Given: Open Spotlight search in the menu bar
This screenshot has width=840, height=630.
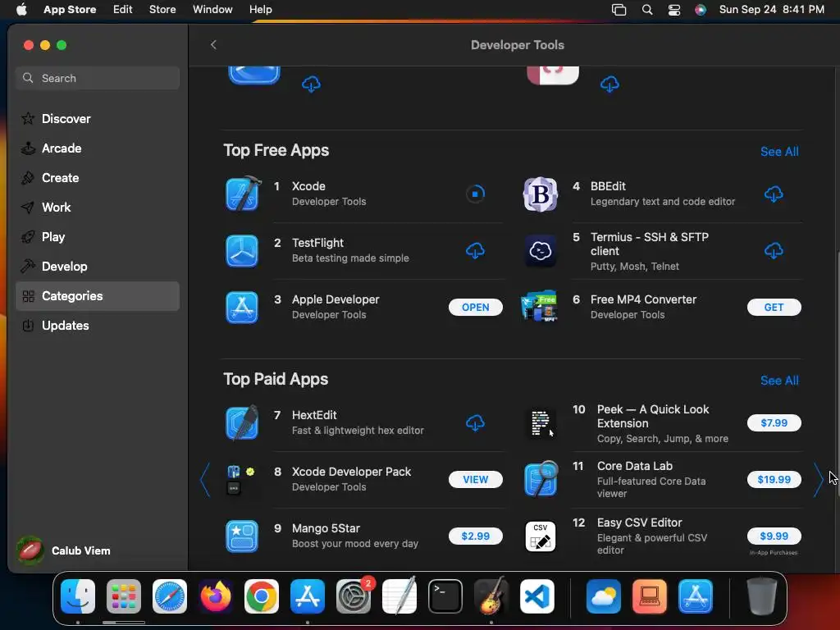Looking at the screenshot, I should pyautogui.click(x=647, y=10).
